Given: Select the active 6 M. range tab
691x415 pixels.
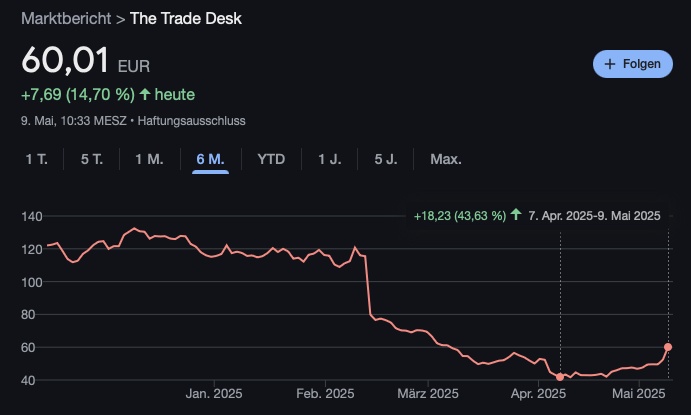Looking at the screenshot, I should click(210, 159).
